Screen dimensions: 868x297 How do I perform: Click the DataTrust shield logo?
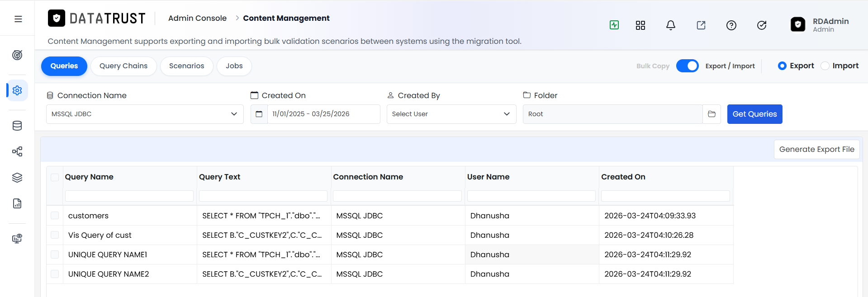[57, 18]
